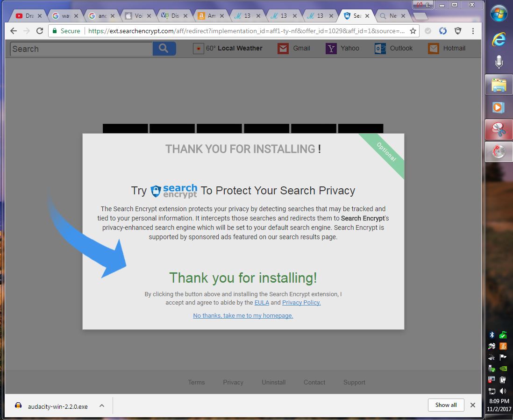513x420 pixels.
Task: Open the Windows Start orb
Action: click(x=499, y=14)
